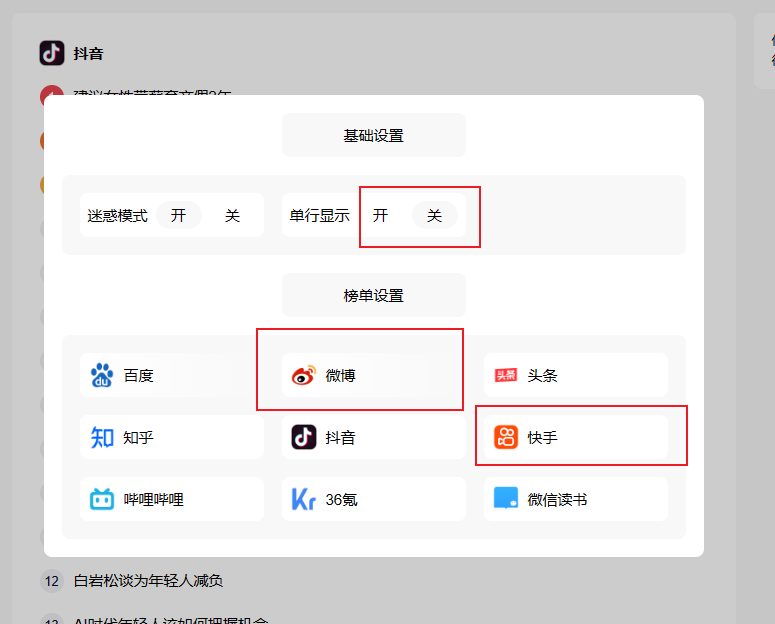This screenshot has width=775, height=624.
Task: Select the 基础设置 section header
Action: point(373,135)
